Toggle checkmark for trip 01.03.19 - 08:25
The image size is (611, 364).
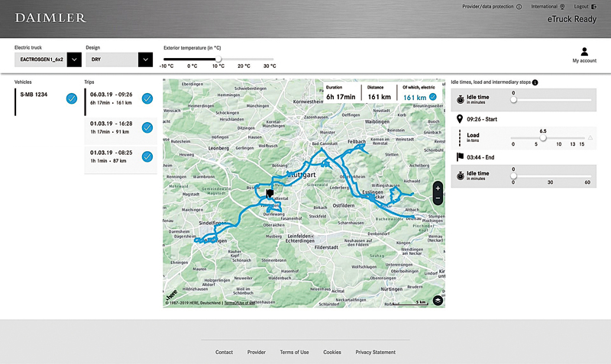pos(147,156)
